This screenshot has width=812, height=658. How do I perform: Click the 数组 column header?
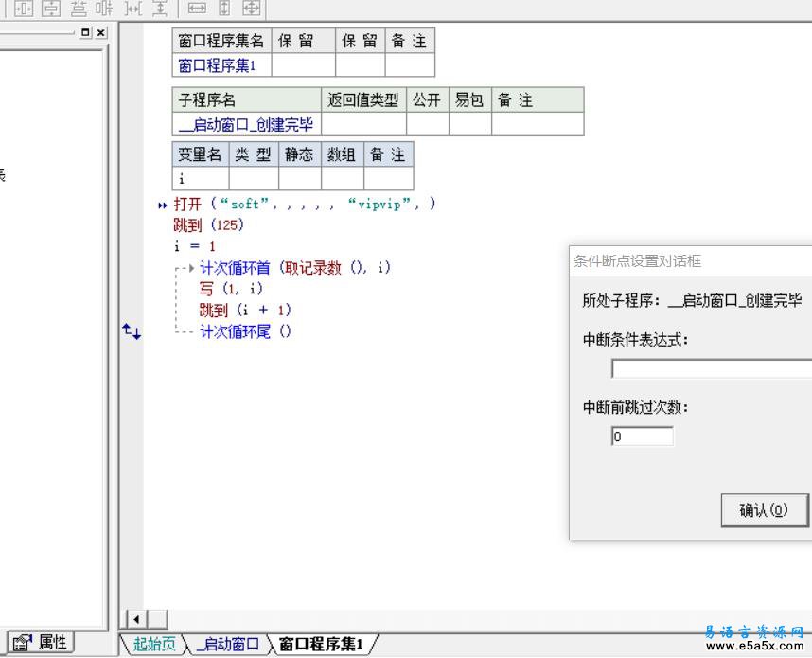343,154
